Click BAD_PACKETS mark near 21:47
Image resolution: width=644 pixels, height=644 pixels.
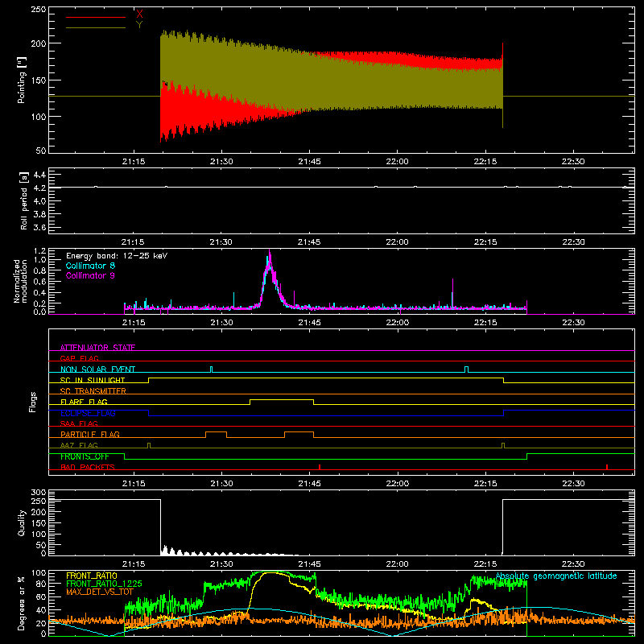(320, 467)
